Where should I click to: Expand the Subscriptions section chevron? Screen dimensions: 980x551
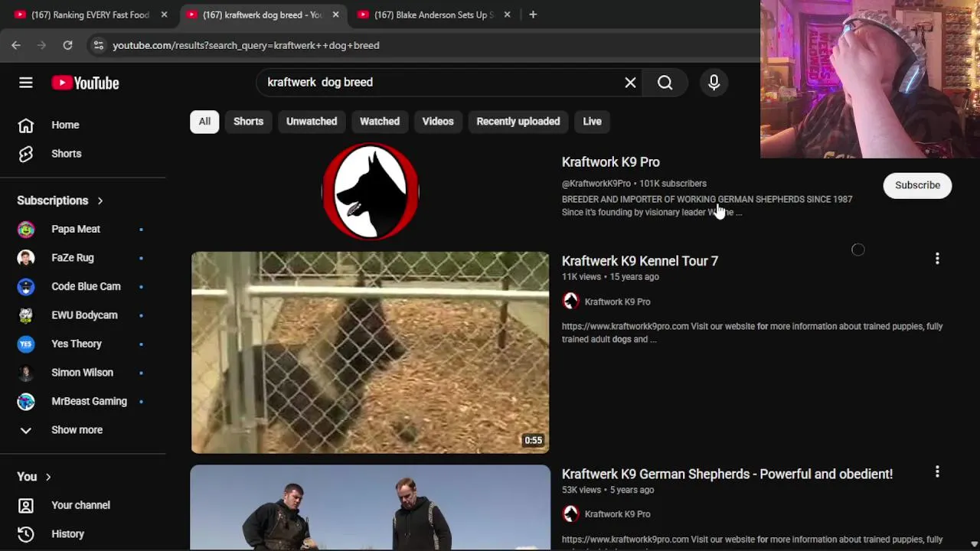pyautogui.click(x=100, y=201)
